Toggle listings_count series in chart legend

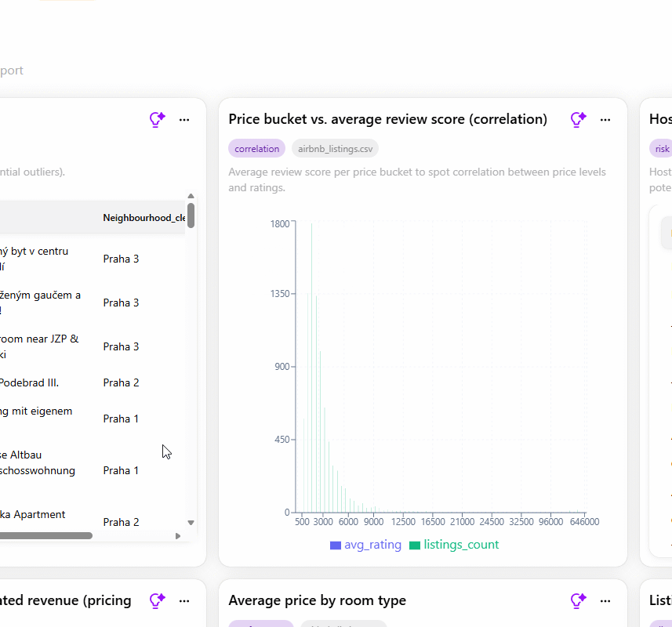click(454, 545)
